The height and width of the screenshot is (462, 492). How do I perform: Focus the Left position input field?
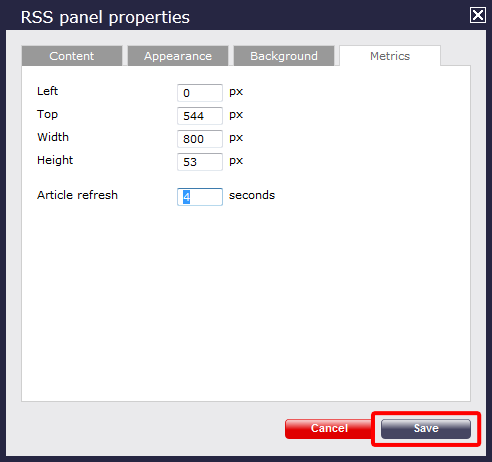click(x=200, y=93)
